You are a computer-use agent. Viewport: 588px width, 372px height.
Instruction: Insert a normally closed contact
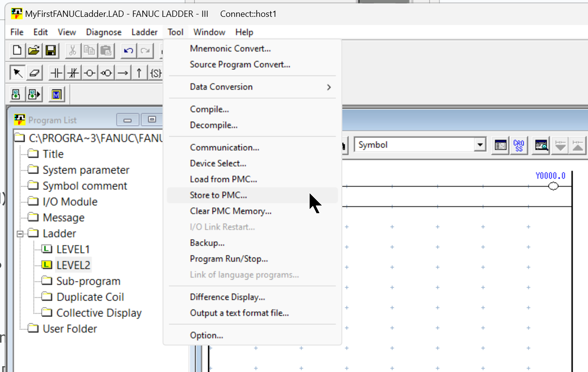(x=73, y=73)
